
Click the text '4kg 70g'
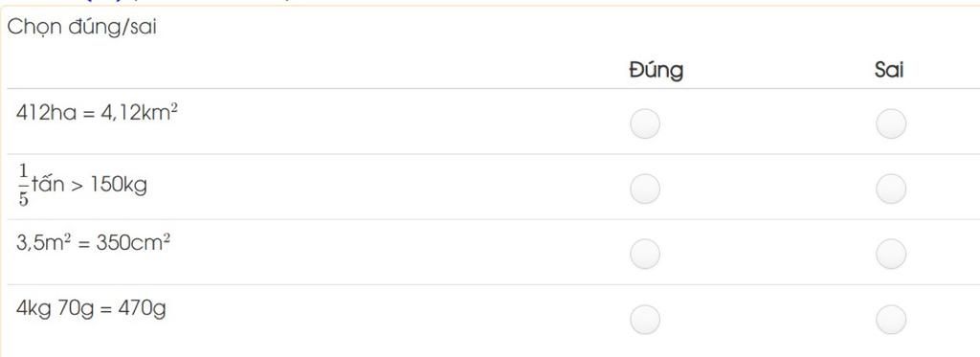(x=55, y=309)
